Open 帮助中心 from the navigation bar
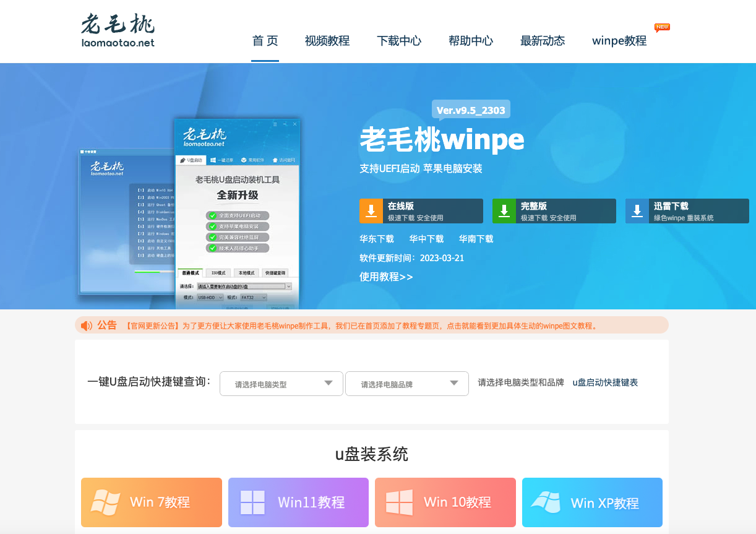Viewport: 756px width, 534px height. pos(471,41)
